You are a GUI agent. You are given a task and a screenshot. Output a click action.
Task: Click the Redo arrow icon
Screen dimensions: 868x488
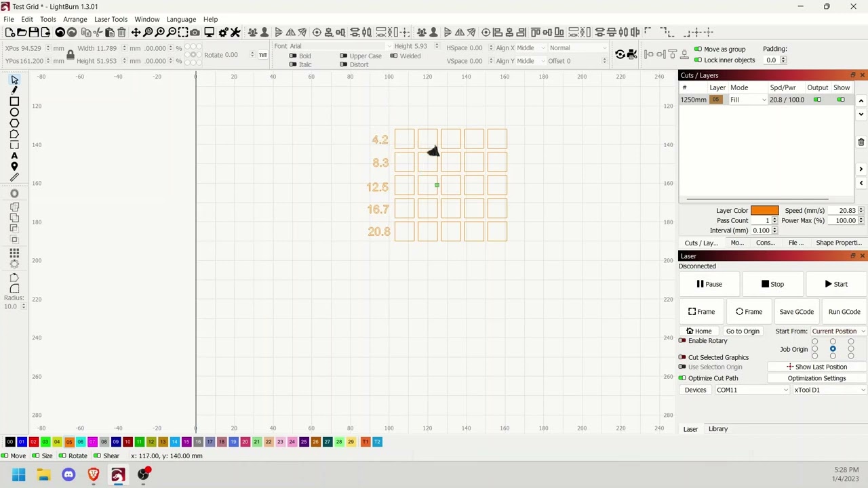(72, 33)
